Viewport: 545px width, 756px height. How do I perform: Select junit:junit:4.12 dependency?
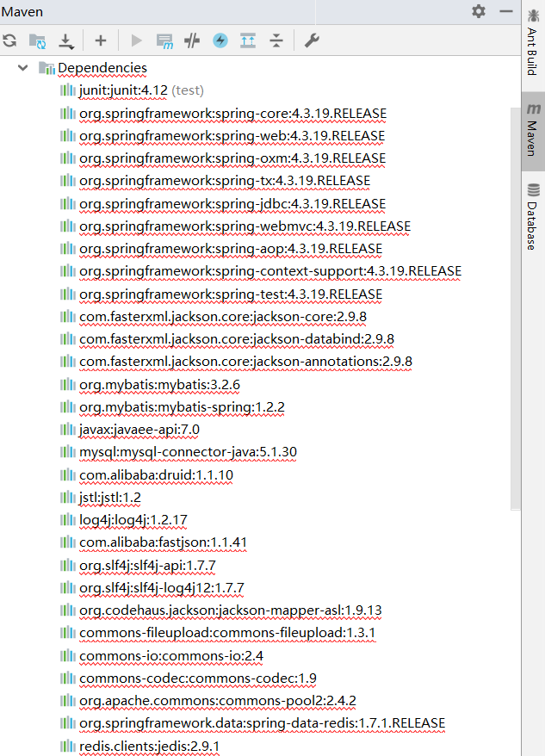click(132, 90)
